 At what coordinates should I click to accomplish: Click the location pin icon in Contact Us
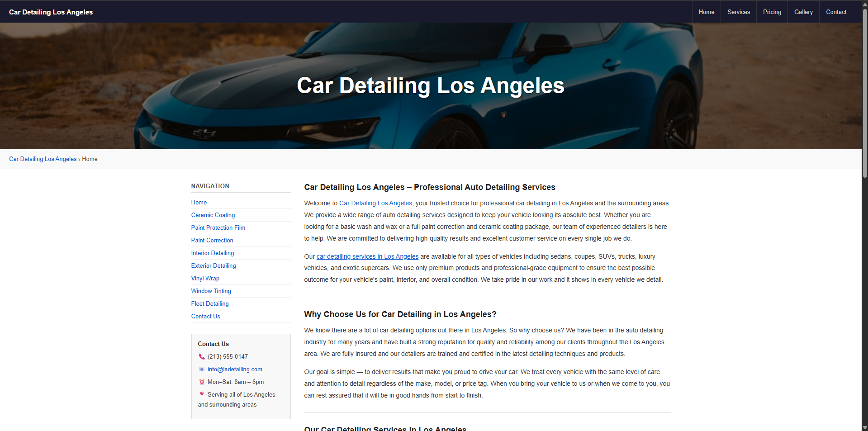pyautogui.click(x=202, y=395)
